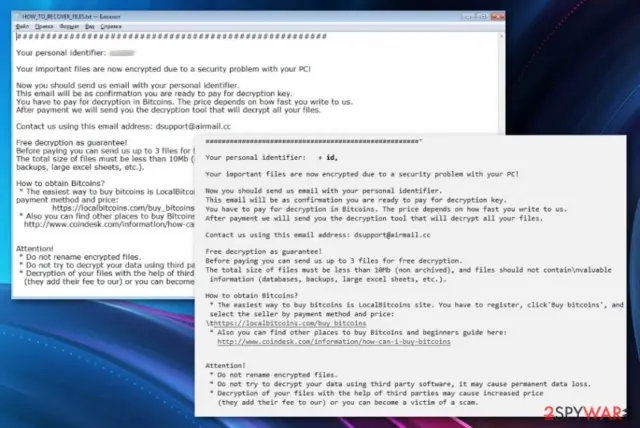Open the Справка menu in Notepad

(111, 27)
